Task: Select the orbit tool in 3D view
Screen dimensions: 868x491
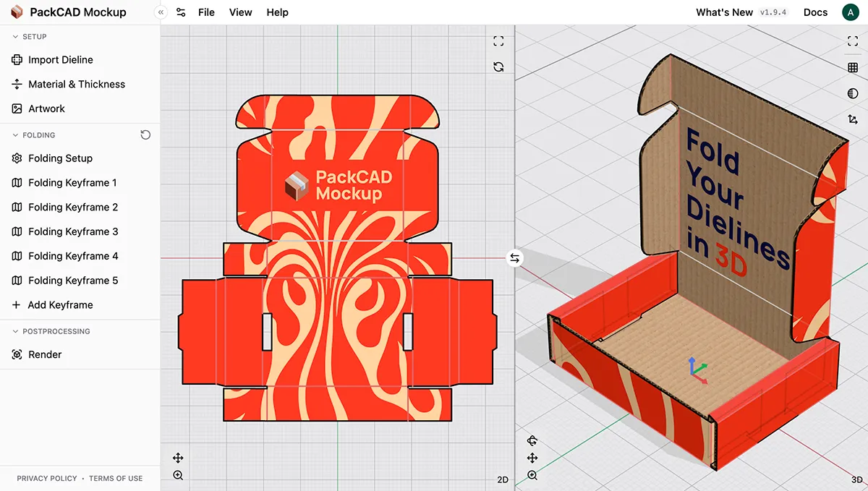Action: tap(532, 440)
